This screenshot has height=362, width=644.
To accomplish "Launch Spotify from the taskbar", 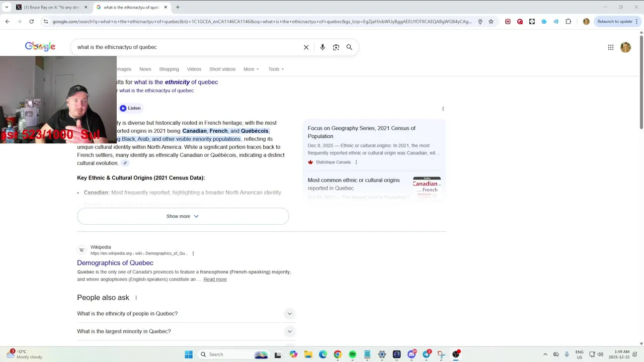I will 352,354.
